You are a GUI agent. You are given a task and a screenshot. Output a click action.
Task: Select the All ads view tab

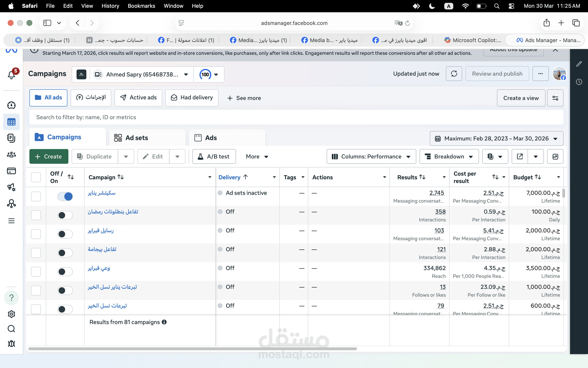pos(48,98)
